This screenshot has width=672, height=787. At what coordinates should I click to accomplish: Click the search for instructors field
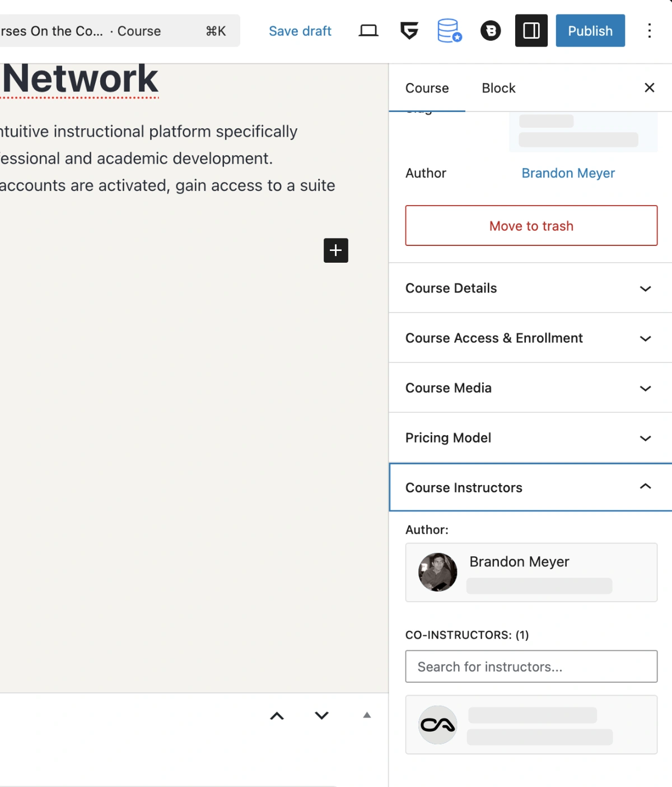tap(531, 667)
